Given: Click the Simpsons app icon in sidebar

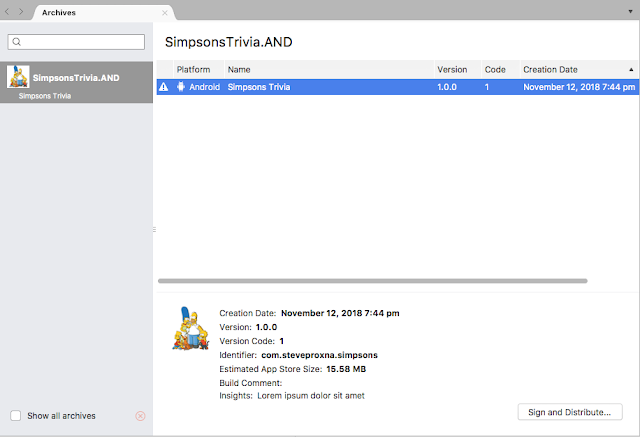Looking at the screenshot, I should coord(18,77).
